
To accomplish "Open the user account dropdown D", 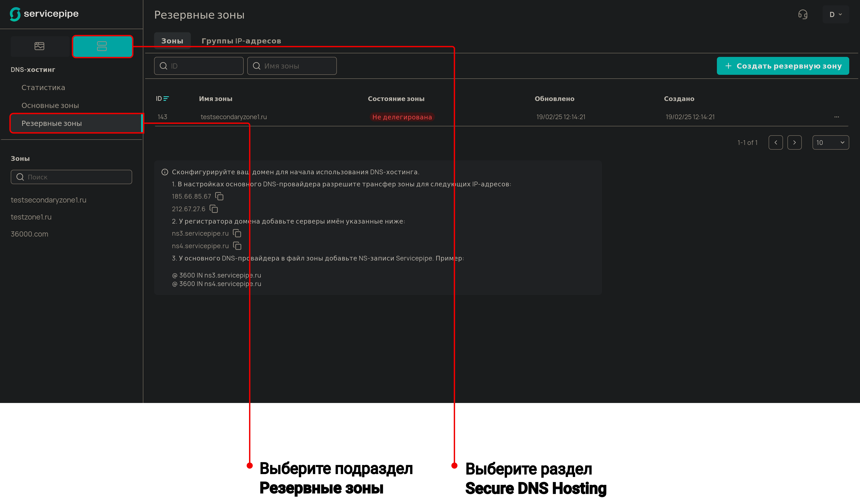I will coord(835,14).
